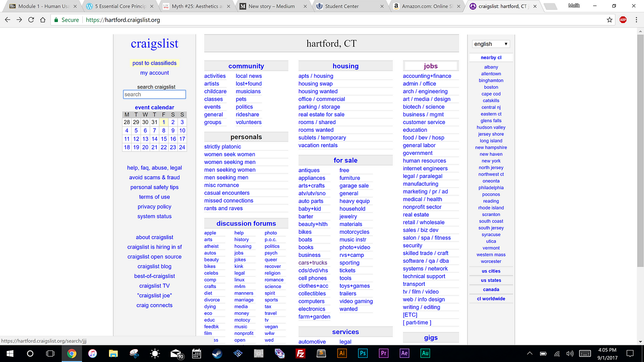Open the strictly platonic personals link
This screenshot has width=644, height=362.
[x=223, y=147]
